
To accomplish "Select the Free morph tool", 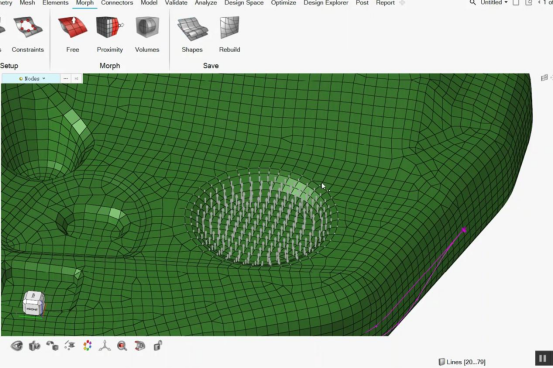I will 73,34.
